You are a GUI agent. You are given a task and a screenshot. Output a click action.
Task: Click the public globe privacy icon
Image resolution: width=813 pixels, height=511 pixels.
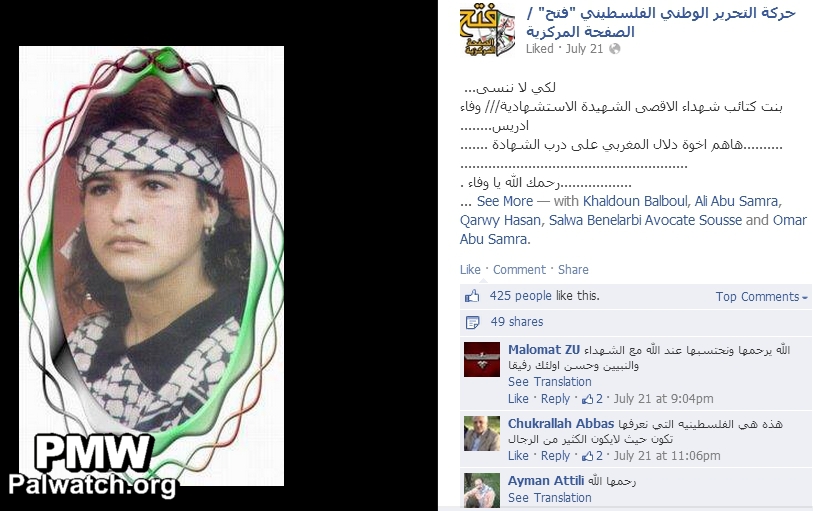coord(614,49)
